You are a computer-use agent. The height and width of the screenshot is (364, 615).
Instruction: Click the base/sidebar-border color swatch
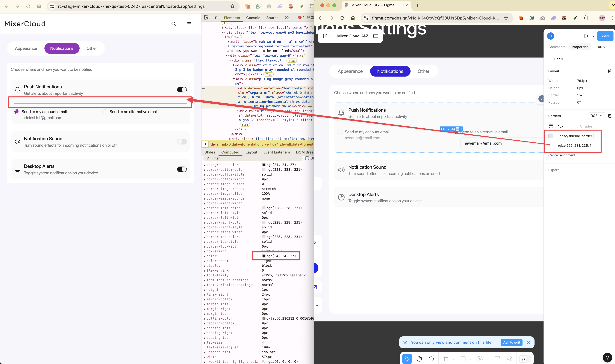coord(551,136)
